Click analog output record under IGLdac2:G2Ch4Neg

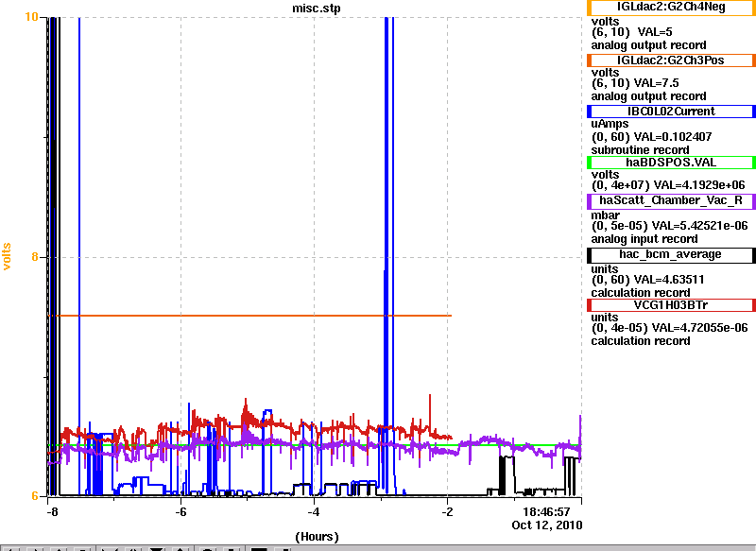point(649,45)
